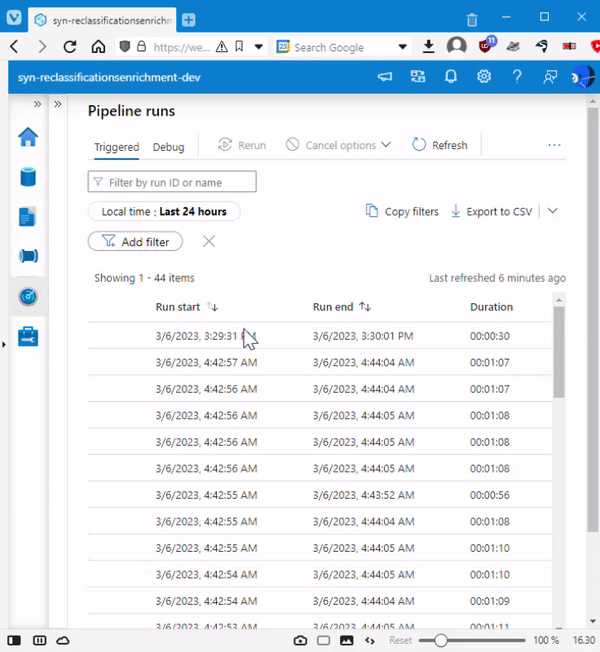Expand the outer left navigation chevrons

37,104
